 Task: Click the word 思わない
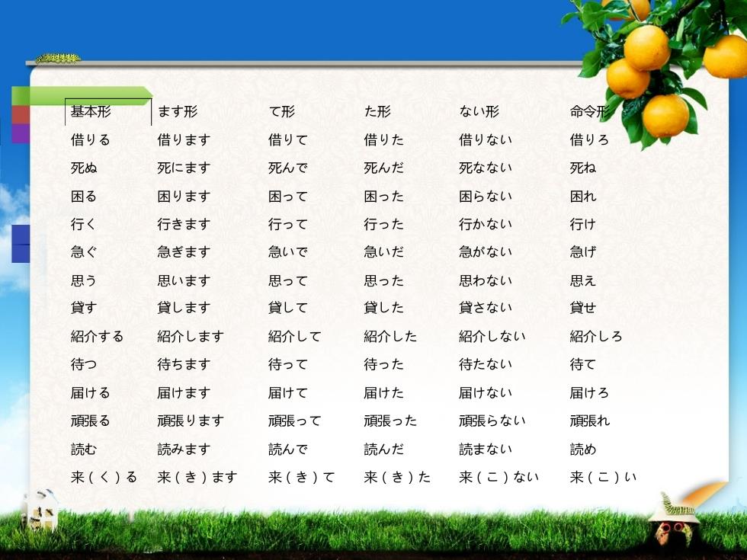[486, 280]
